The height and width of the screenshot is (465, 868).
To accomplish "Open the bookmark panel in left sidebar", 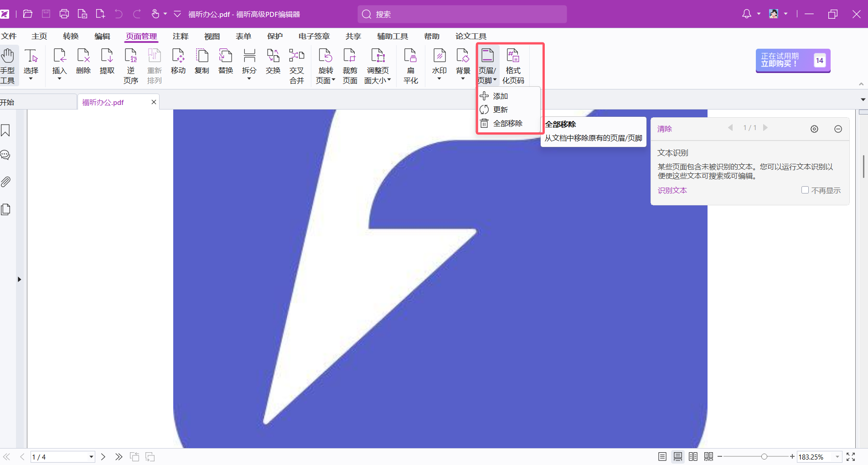I will (6, 131).
